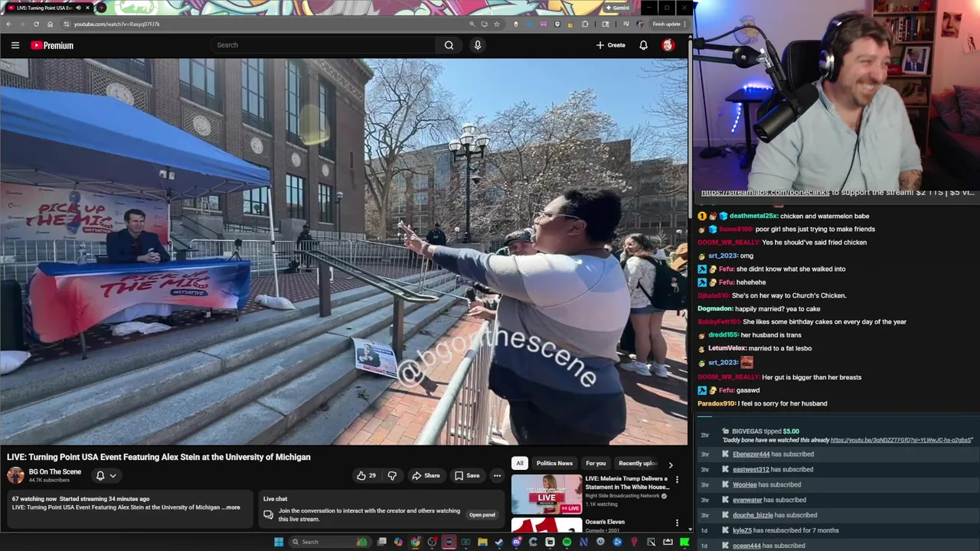
Task: Open options menu for Ocean's Eleven
Action: point(677,523)
